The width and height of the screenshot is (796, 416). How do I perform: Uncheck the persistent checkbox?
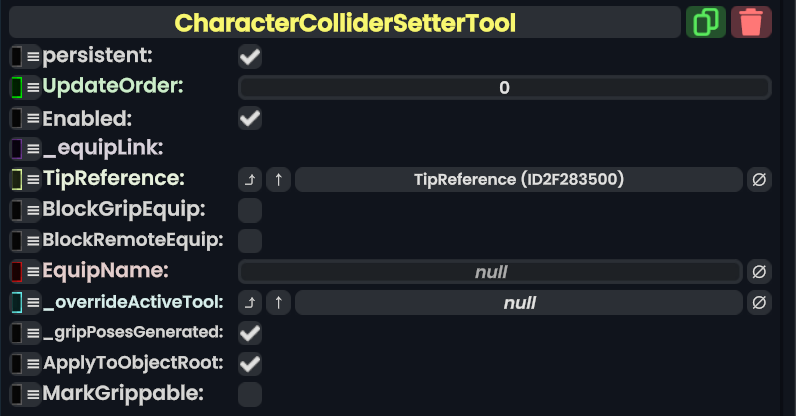pyautogui.click(x=250, y=57)
